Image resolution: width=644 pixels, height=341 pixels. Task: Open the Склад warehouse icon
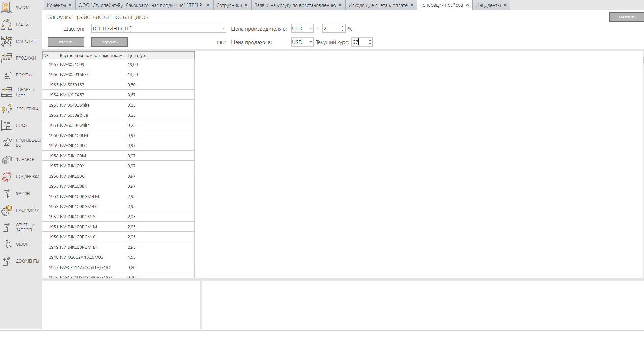coord(7,126)
